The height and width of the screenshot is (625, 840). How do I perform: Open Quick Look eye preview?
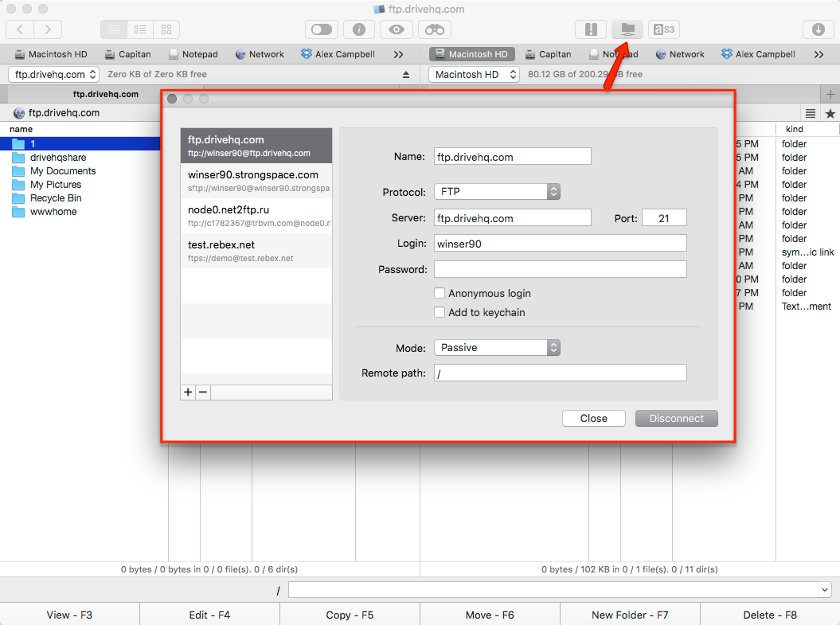pyautogui.click(x=397, y=29)
